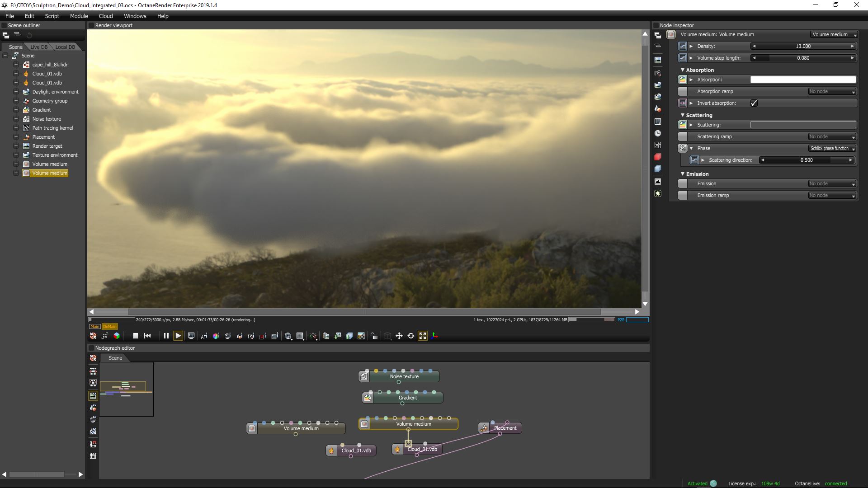Click the move gizmo icon

tap(399, 336)
